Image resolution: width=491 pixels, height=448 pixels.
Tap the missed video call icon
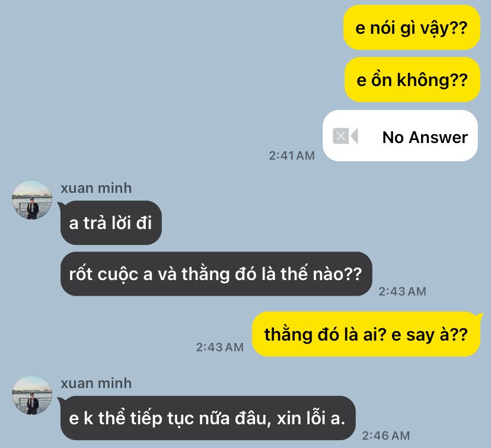coord(345,136)
